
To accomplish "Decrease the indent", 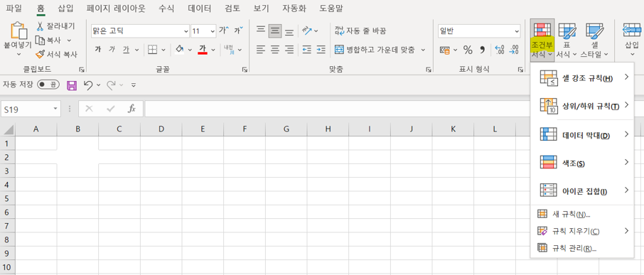I will pos(306,50).
